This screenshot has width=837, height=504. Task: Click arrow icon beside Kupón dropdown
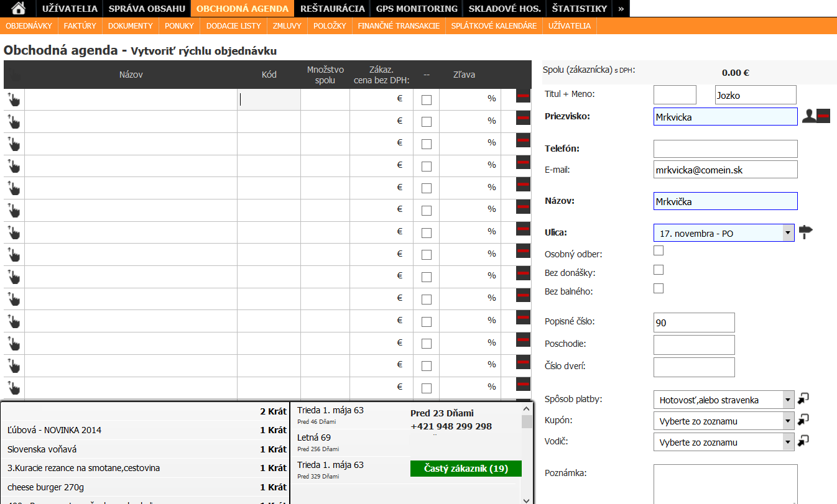[x=803, y=420]
